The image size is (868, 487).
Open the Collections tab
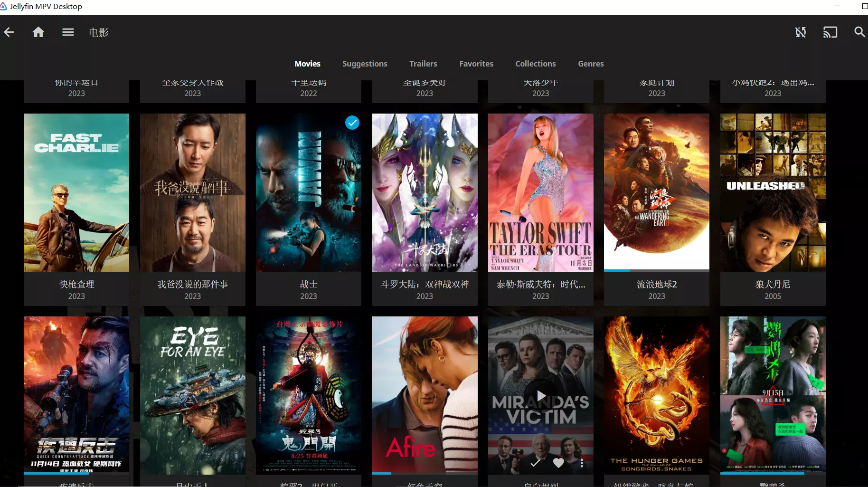(536, 64)
